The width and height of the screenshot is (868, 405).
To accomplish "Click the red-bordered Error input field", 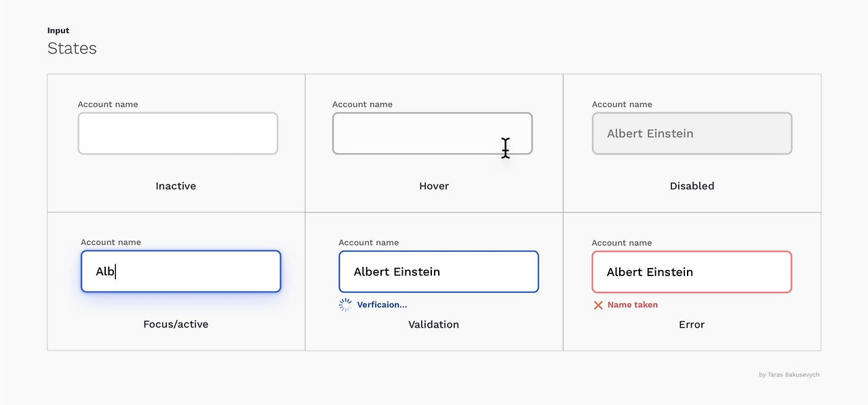I will 692,271.
